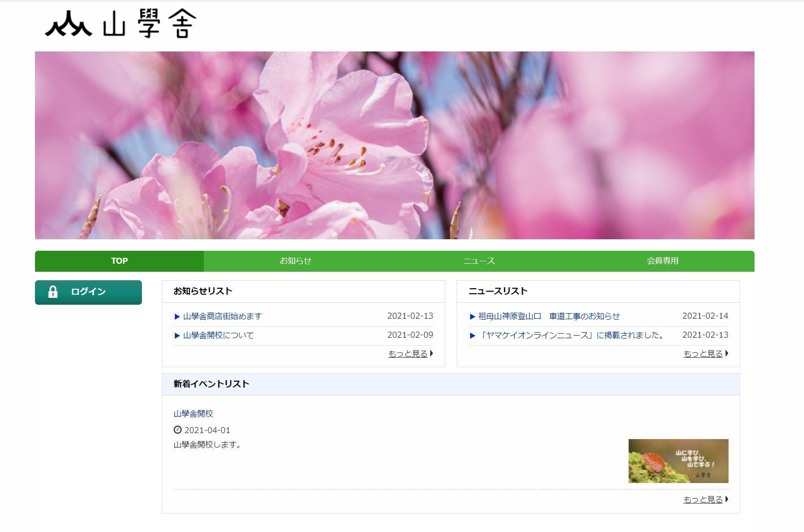Click the lock icon on login button

coord(53,292)
